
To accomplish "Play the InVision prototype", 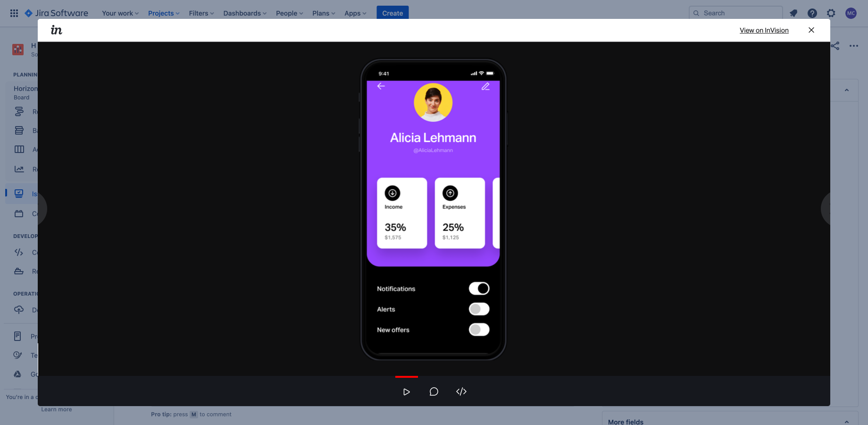I will pos(406,391).
